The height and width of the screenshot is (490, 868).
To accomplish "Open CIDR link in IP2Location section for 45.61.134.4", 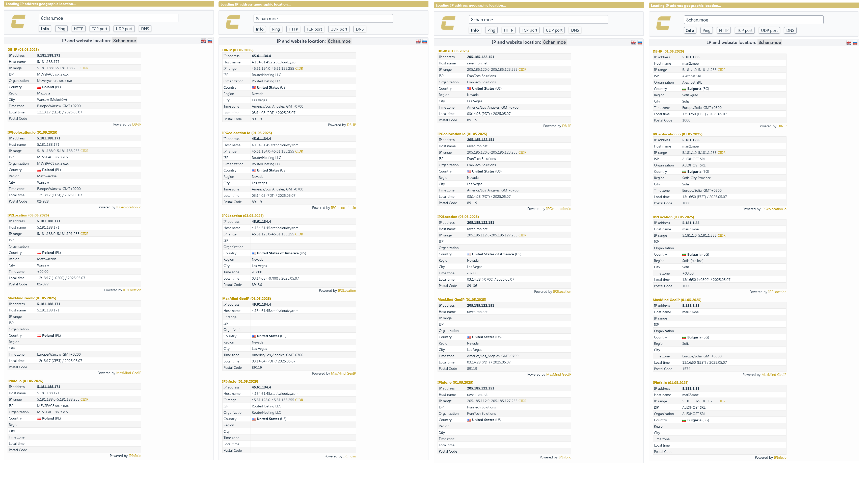I will pos(299,234).
